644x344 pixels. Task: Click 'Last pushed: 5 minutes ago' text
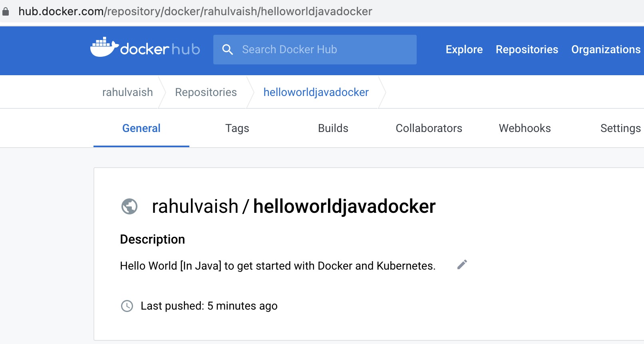(x=209, y=306)
